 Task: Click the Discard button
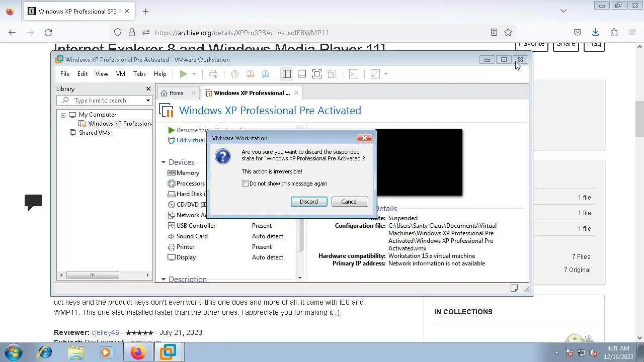click(x=309, y=202)
